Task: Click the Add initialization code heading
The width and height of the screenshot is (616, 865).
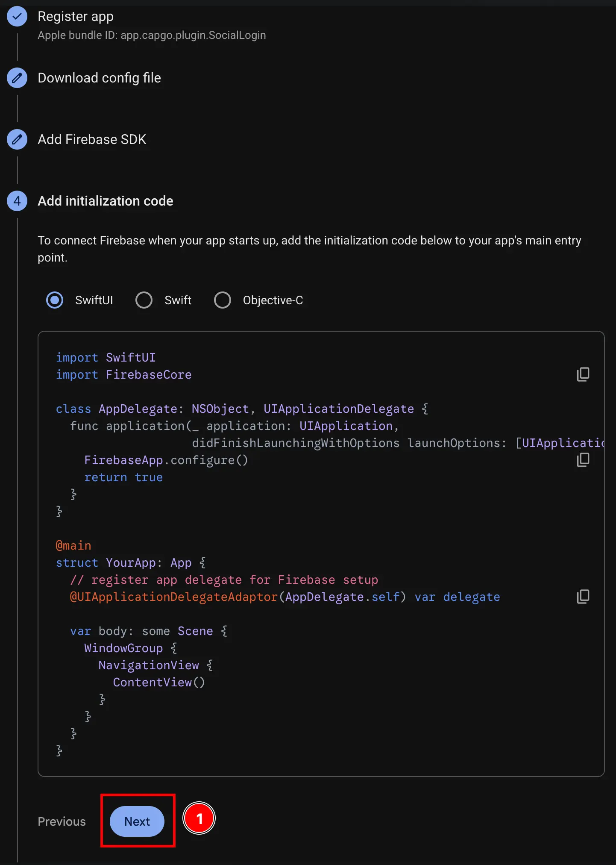Action: (x=106, y=201)
